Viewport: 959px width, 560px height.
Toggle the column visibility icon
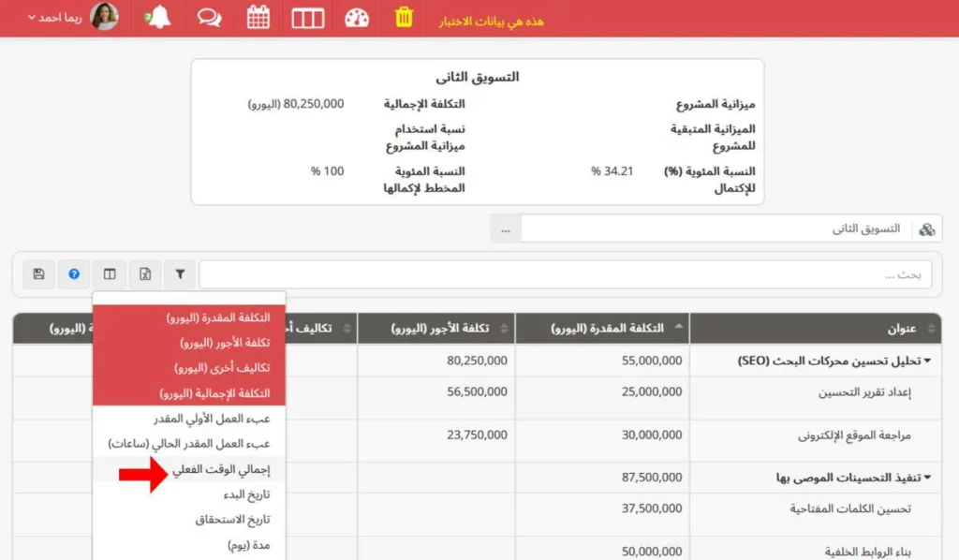[110, 273]
